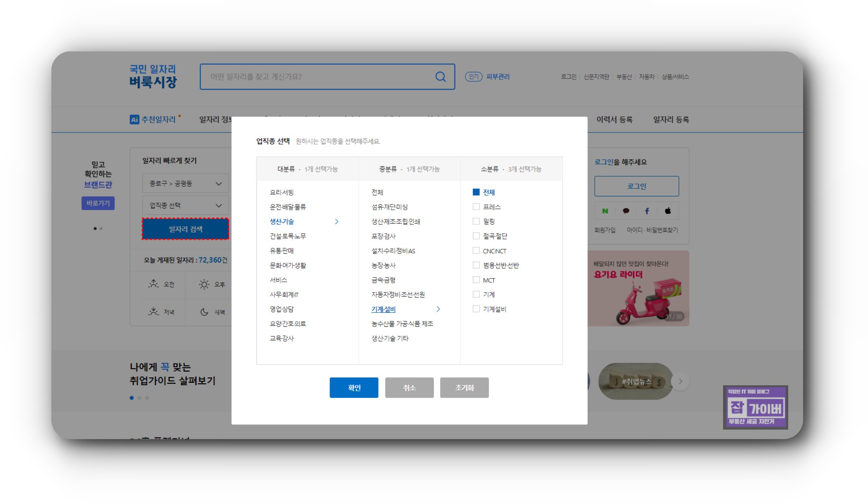Expand the 생산·기술 category arrow
This screenshot has height=504, width=868.
(337, 221)
